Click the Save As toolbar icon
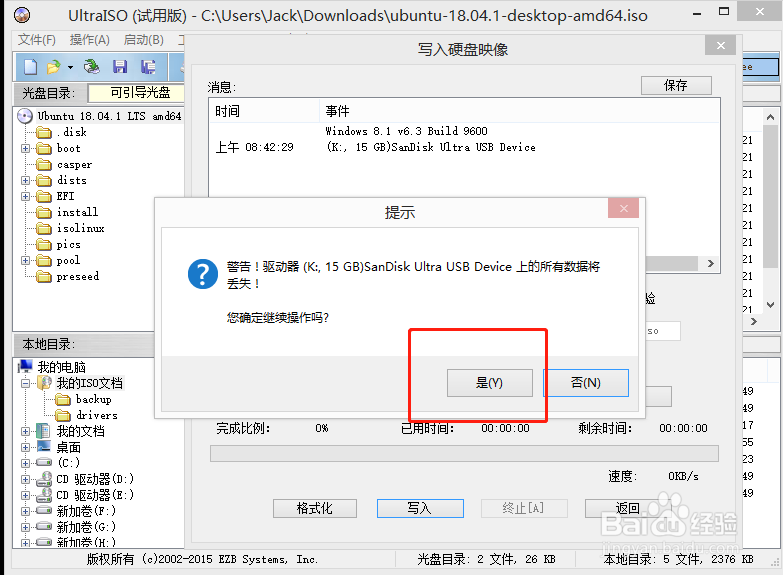Image resolution: width=783 pixels, height=575 pixels. coord(148,66)
